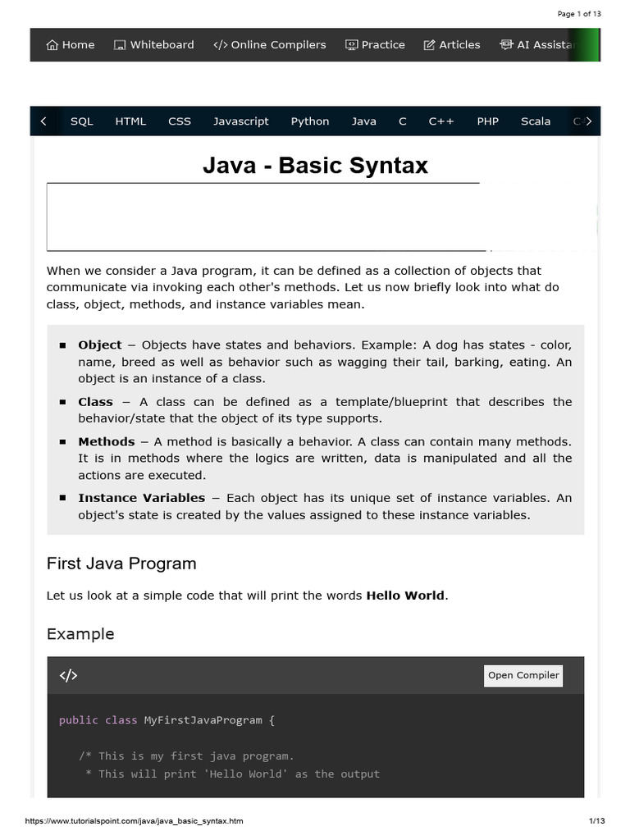
Task: Click the Articles pencil edit icon
Action: pyautogui.click(x=429, y=45)
